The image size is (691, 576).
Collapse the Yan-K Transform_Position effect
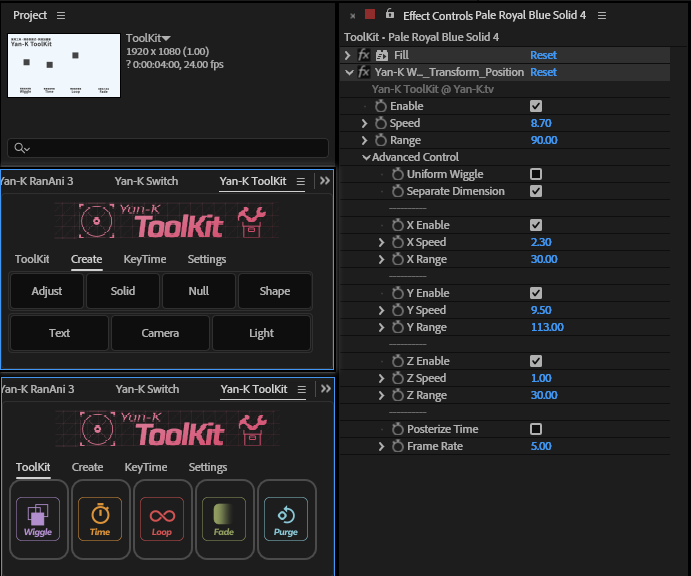coord(349,72)
